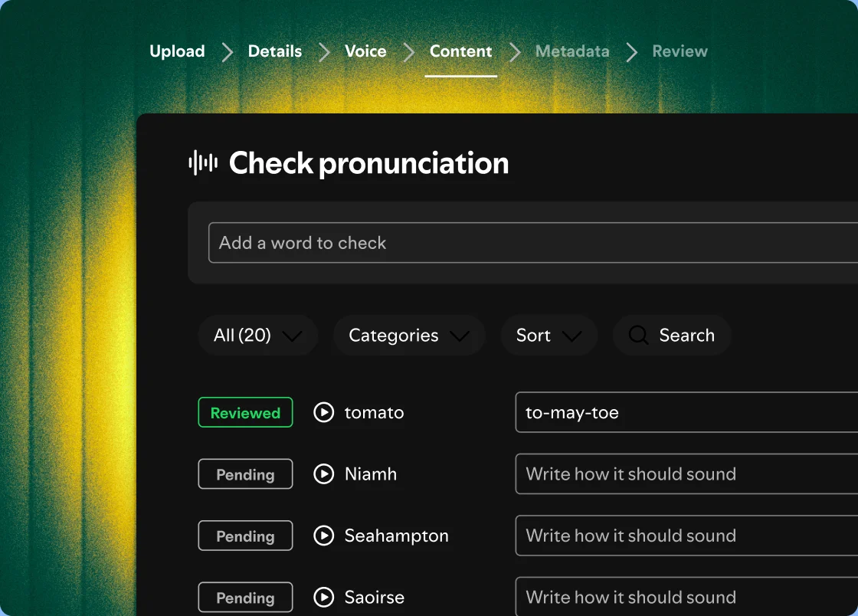The width and height of the screenshot is (858, 616).
Task: Focus the pronunciation field for Niamh
Action: click(x=686, y=473)
